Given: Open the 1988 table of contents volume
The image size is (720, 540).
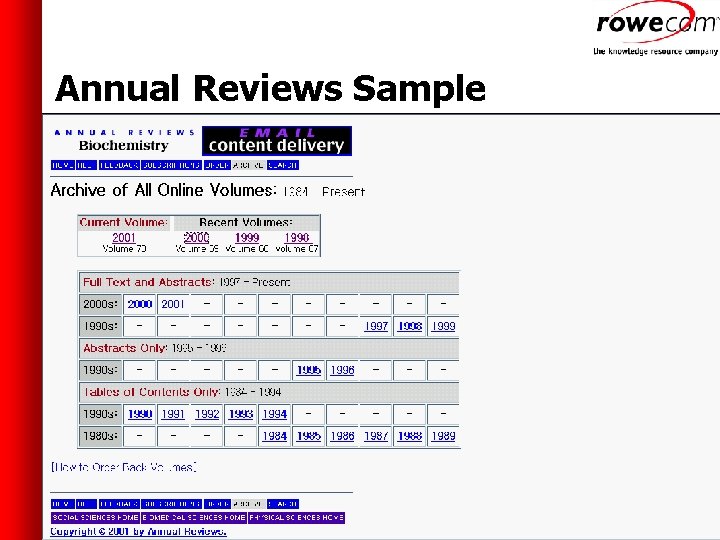Looking at the screenshot, I should (410, 436).
